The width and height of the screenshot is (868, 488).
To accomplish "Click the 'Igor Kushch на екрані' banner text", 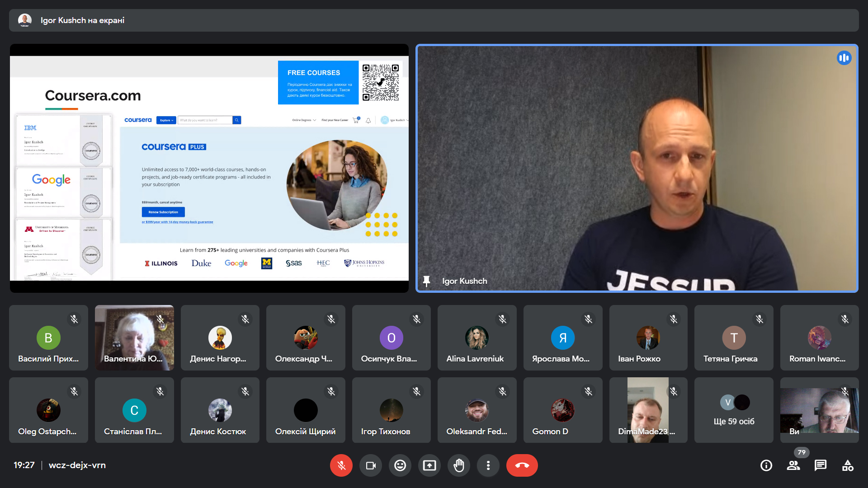I will pyautogui.click(x=82, y=20).
